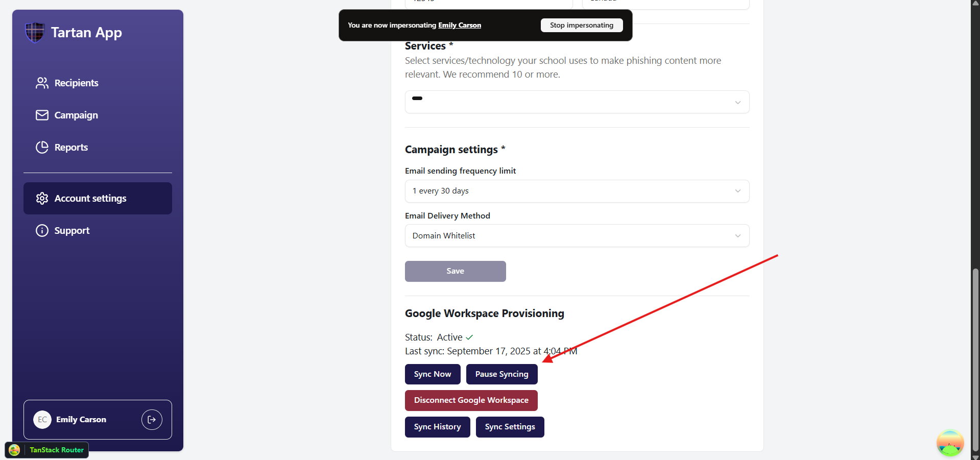This screenshot has width=980, height=460.
Task: Click Disconnect Google Workspace
Action: pyautogui.click(x=471, y=401)
